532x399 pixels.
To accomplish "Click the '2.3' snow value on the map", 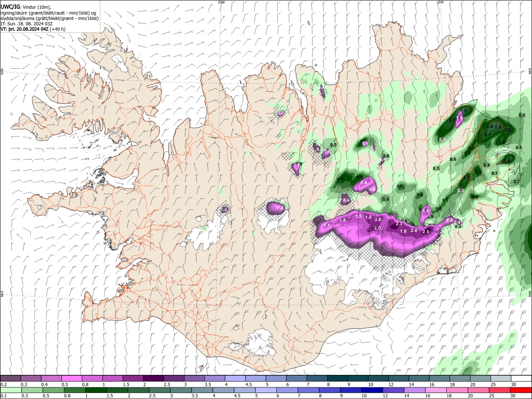I will [x=399, y=224].
